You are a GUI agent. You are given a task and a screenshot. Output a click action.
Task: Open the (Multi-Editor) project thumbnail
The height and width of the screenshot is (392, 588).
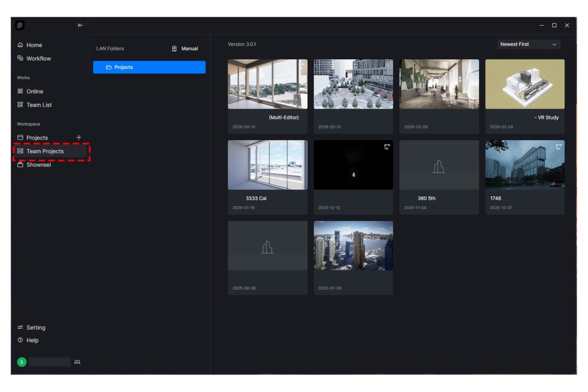pyautogui.click(x=268, y=84)
